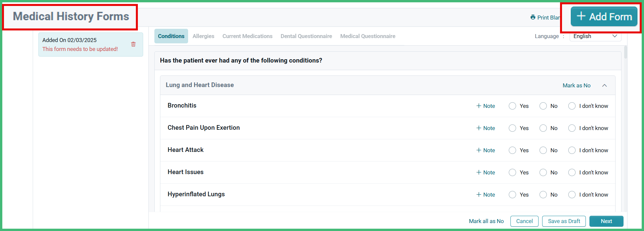Switch to the Allergies tab

coord(203,36)
